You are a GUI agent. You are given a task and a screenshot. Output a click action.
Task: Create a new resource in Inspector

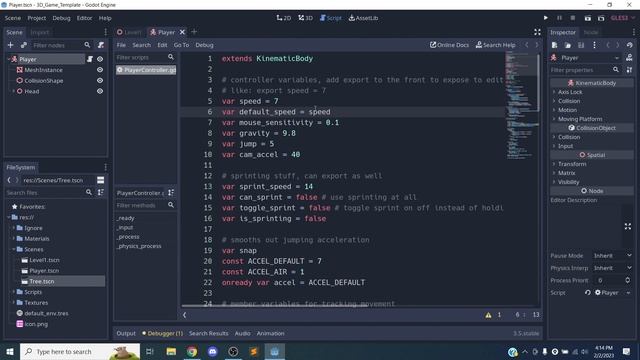[x=554, y=45]
